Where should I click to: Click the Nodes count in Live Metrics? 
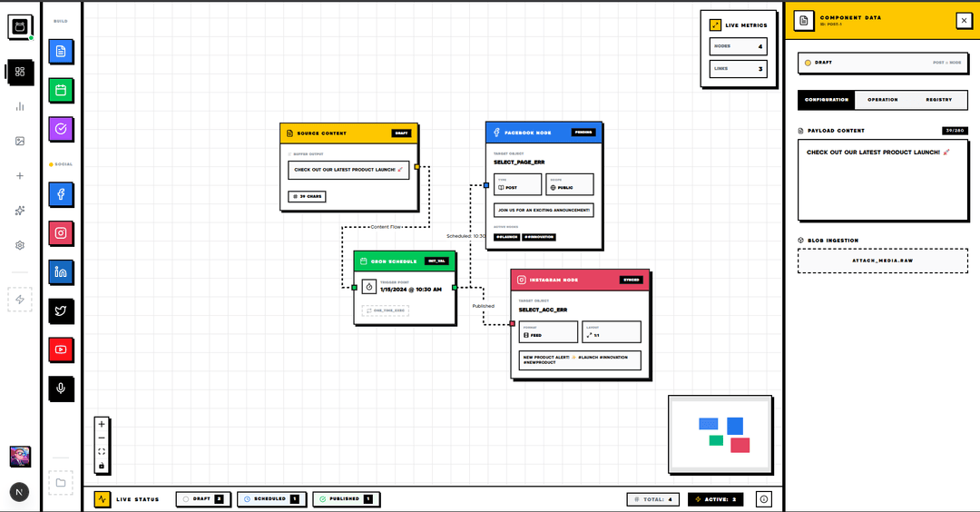click(x=738, y=46)
